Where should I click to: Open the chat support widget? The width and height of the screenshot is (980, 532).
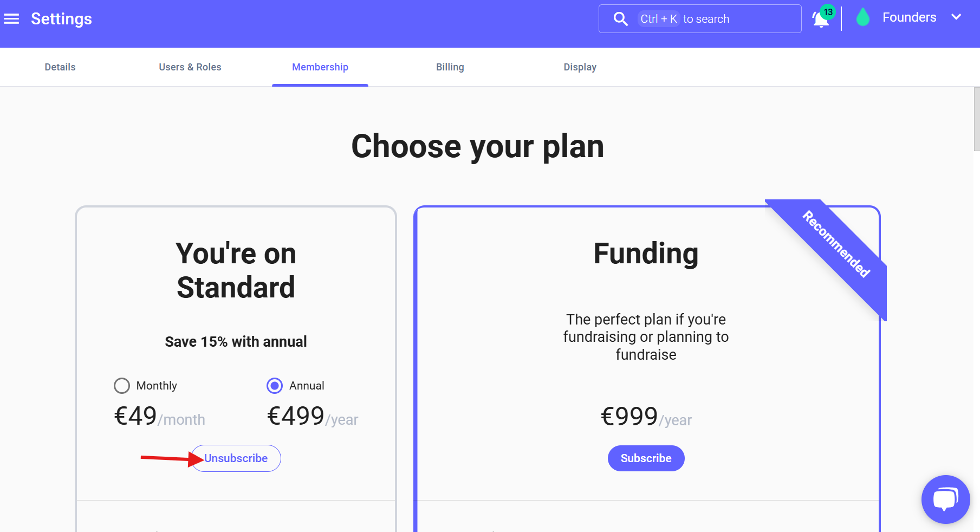point(945,499)
